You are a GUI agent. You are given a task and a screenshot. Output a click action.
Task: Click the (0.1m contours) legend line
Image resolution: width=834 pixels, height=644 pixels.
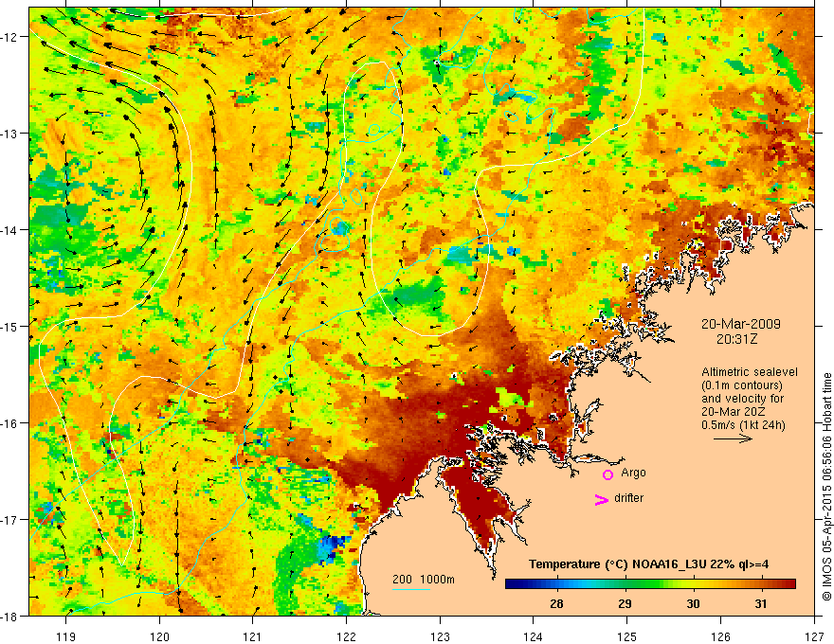[742, 385]
